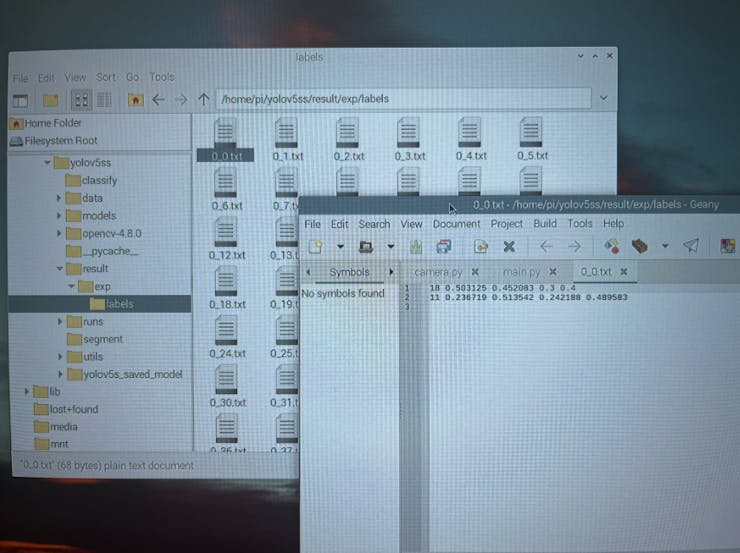The width and height of the screenshot is (740, 553).
Task: Open Project menu in Geany
Action: [506, 224]
